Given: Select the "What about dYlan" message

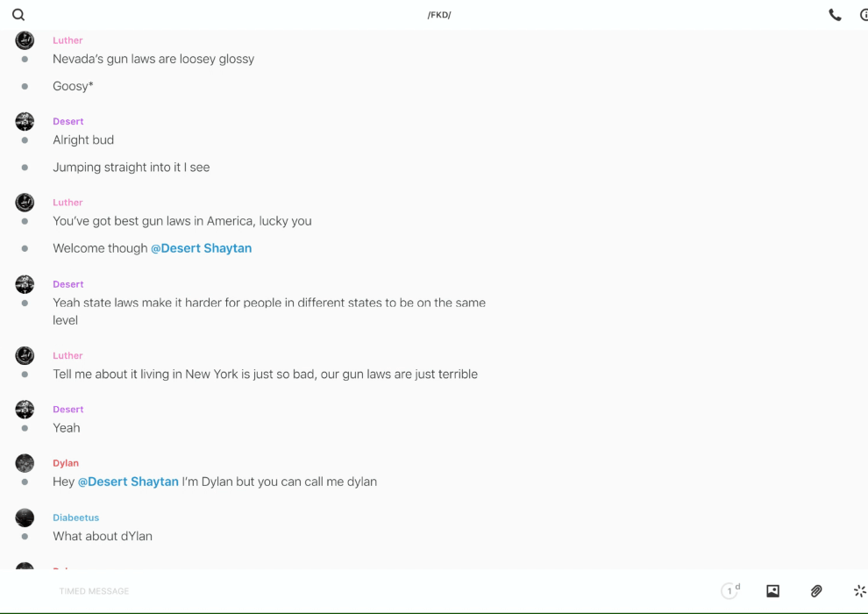Looking at the screenshot, I should [103, 536].
